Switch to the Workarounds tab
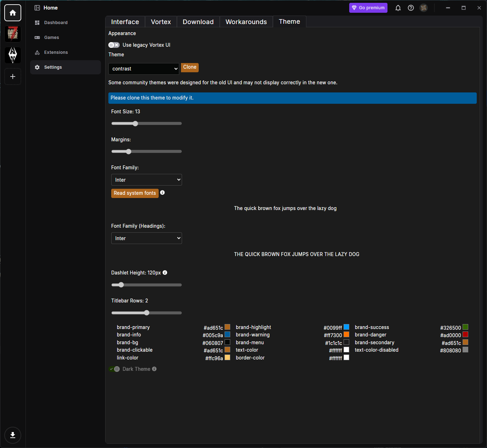Screen dimensions: 487x448 246,22
